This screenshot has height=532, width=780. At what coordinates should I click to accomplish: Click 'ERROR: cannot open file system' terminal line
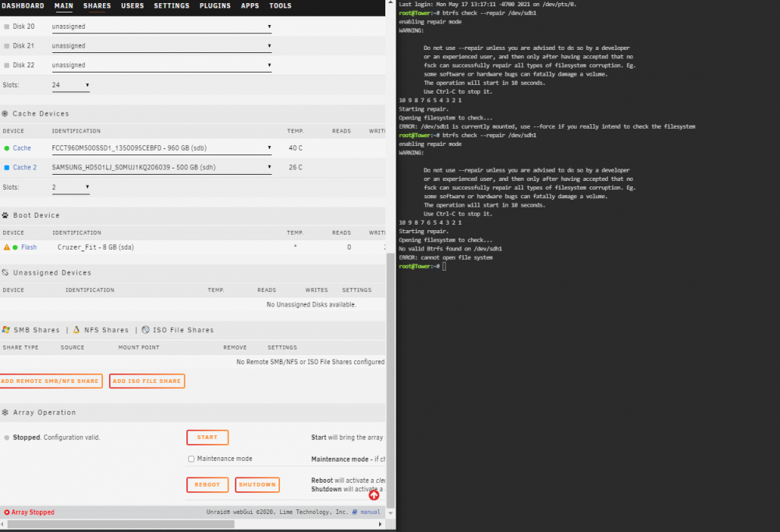[445, 257]
